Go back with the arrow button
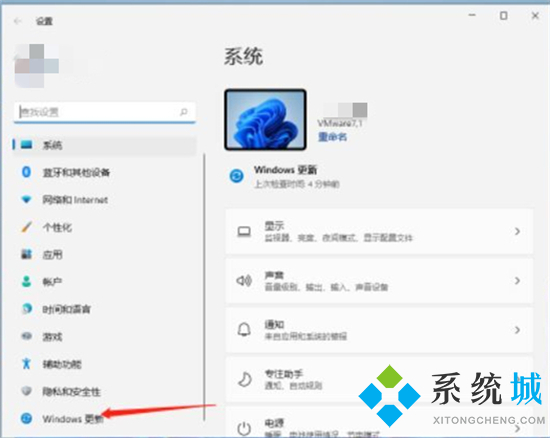The width and height of the screenshot is (550, 438). pos(18,21)
